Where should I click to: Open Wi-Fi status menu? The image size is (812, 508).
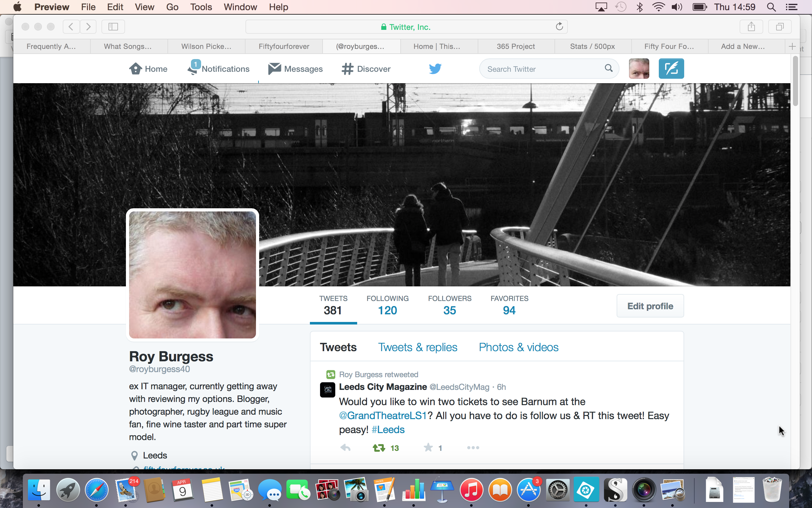(658, 7)
